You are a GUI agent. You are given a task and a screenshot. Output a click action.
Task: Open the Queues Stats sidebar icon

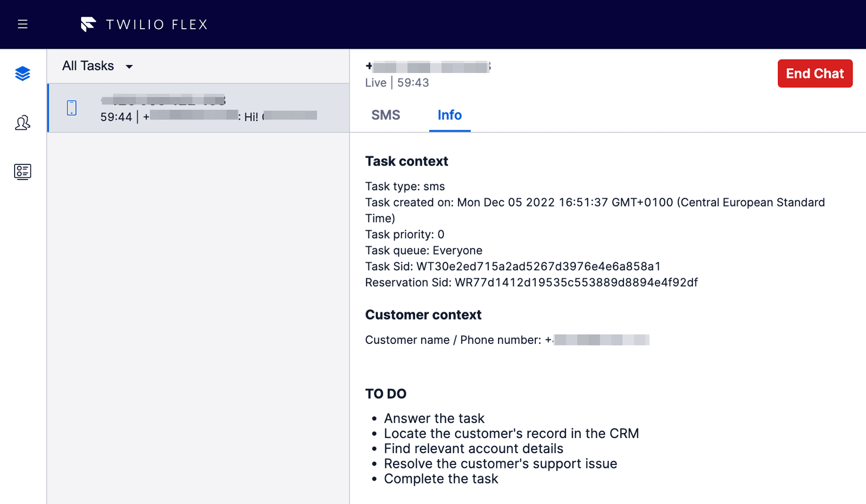click(x=22, y=172)
